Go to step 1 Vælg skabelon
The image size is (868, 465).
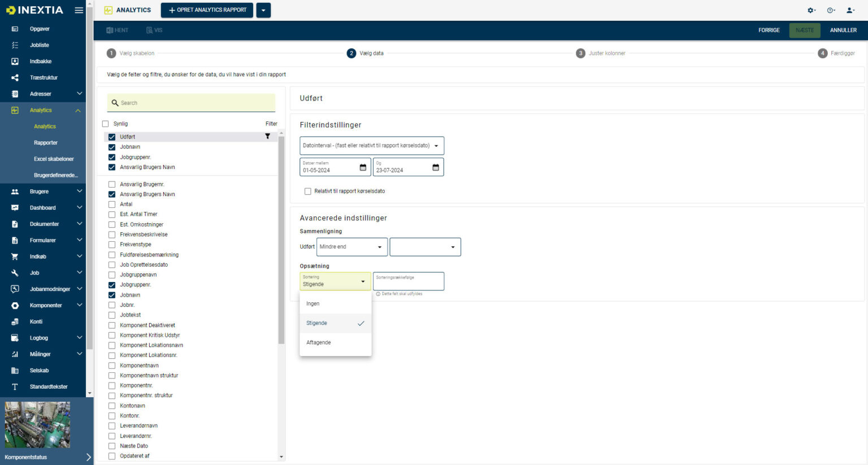pyautogui.click(x=131, y=53)
